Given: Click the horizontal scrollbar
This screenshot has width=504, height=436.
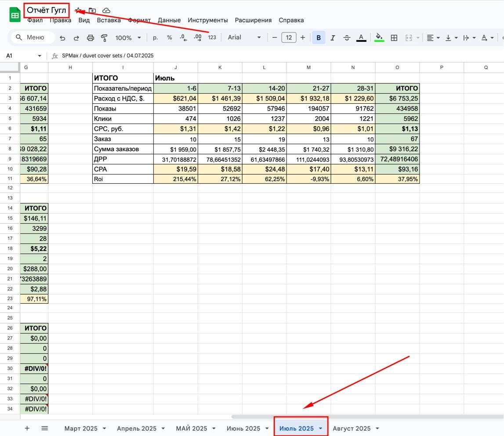Looking at the screenshot, I should (x=367, y=417).
